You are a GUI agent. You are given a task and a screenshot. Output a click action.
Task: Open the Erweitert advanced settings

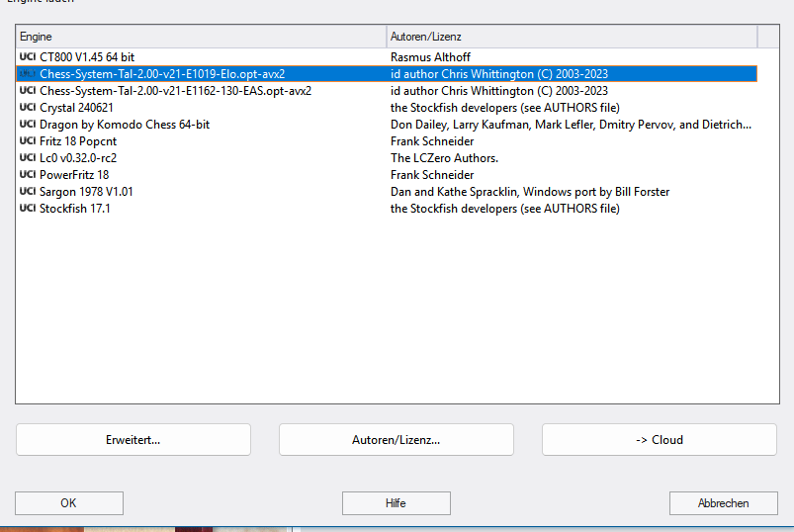133,439
